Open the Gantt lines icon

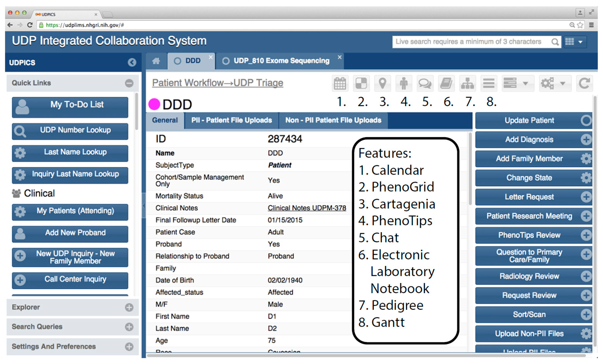pyautogui.click(x=489, y=83)
